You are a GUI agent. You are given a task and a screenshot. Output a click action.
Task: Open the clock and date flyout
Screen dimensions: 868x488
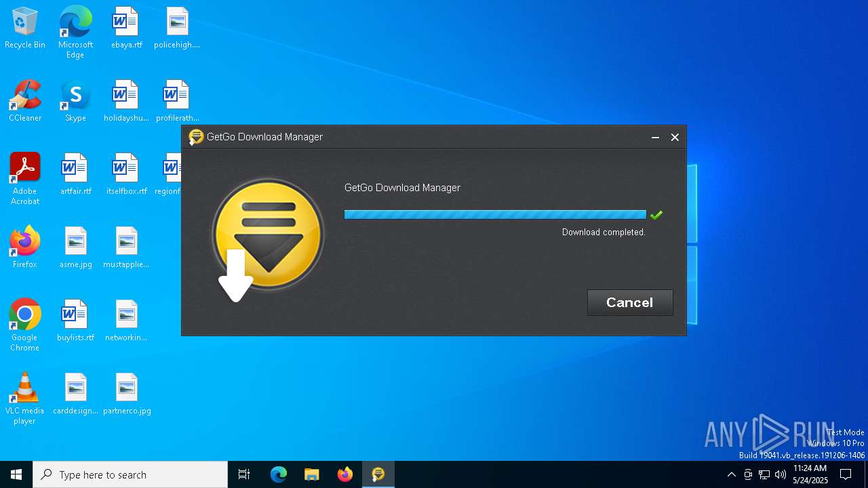810,474
